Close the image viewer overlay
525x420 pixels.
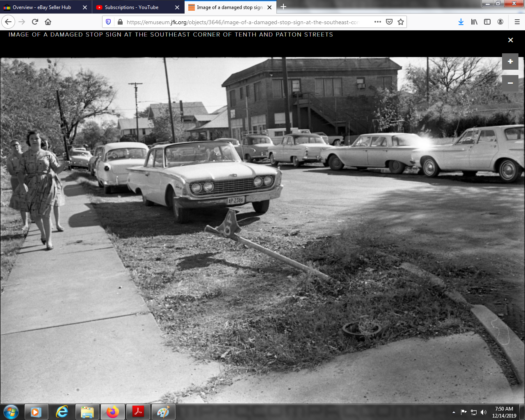511,40
